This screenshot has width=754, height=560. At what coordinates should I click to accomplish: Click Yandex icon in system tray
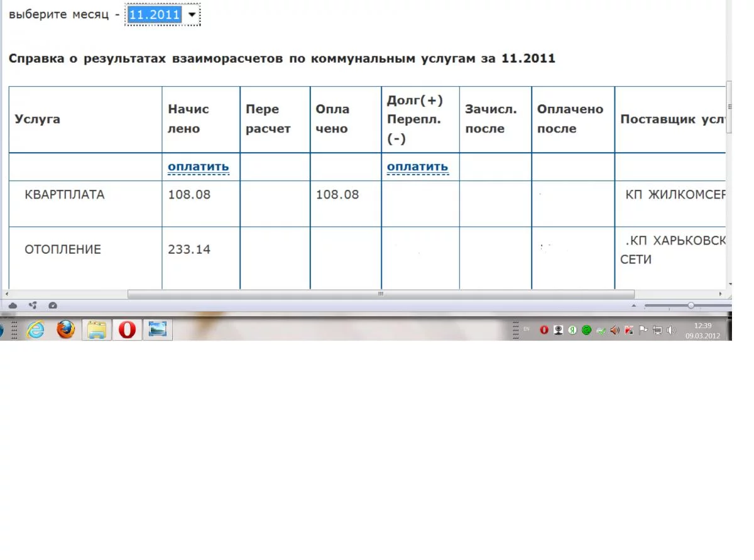click(x=572, y=330)
